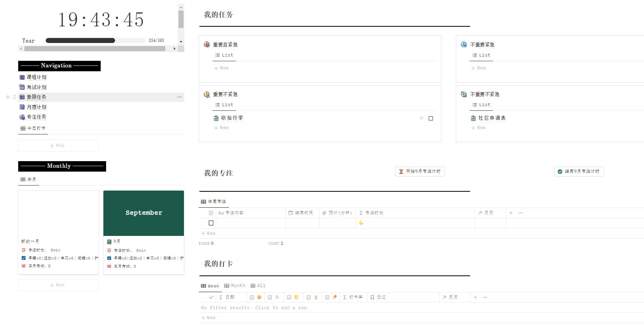Click the 社区申请表 clipboard icon

pos(473,118)
